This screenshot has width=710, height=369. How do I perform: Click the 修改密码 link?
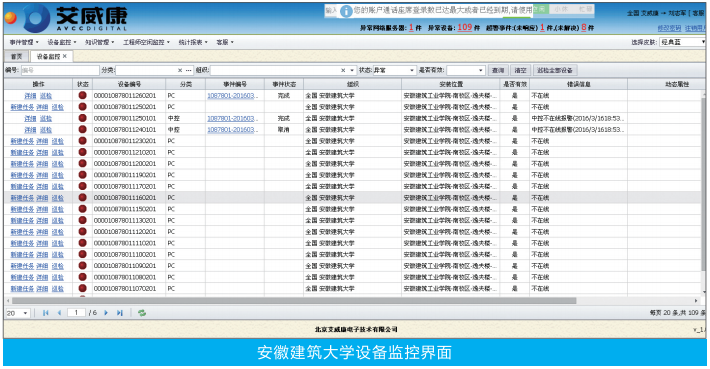669,28
